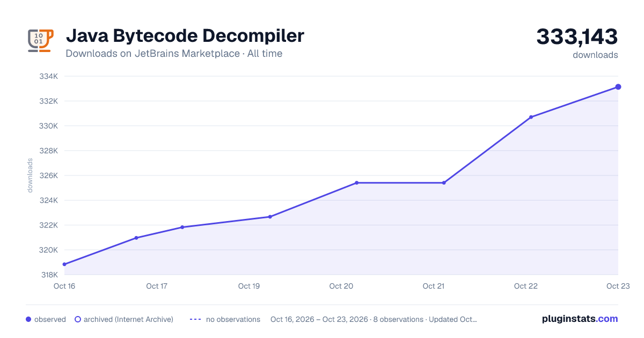
Task: Click the 326K y-axis label
Action: (48, 175)
